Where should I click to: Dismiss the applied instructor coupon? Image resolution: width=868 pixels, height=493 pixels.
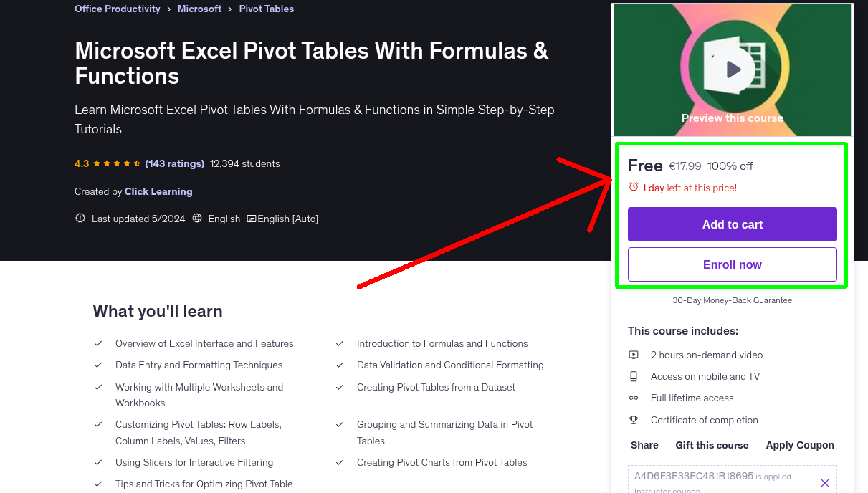click(x=825, y=483)
